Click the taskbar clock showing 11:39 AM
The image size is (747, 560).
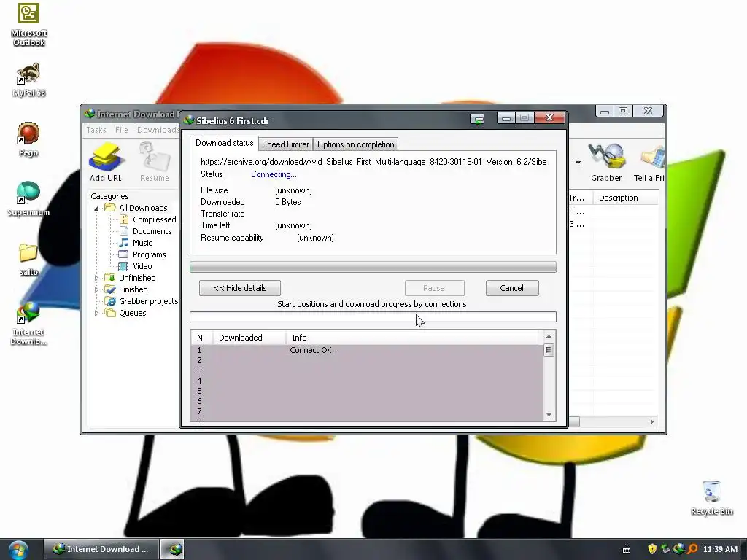click(720, 549)
